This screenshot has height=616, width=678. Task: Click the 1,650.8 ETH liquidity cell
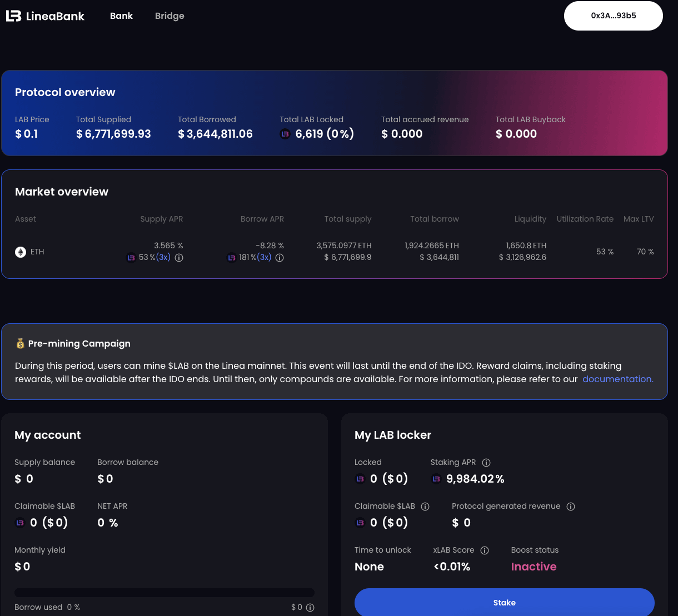pos(526,246)
